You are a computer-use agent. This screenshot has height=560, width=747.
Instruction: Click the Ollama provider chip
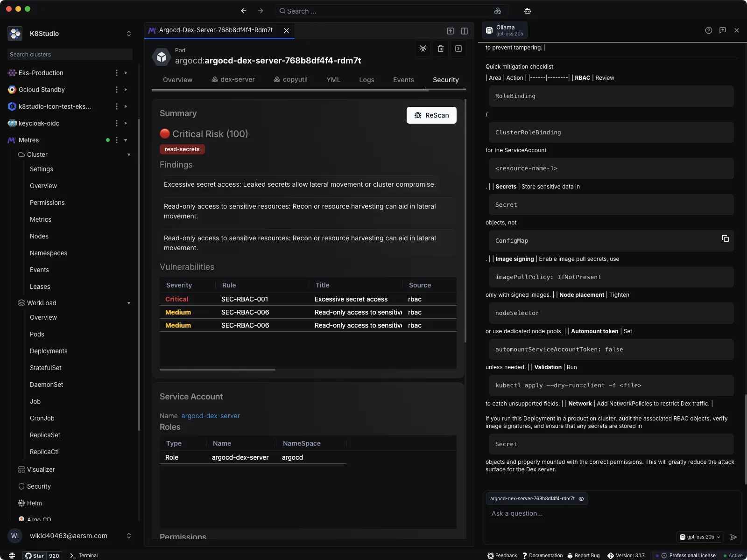click(505, 30)
